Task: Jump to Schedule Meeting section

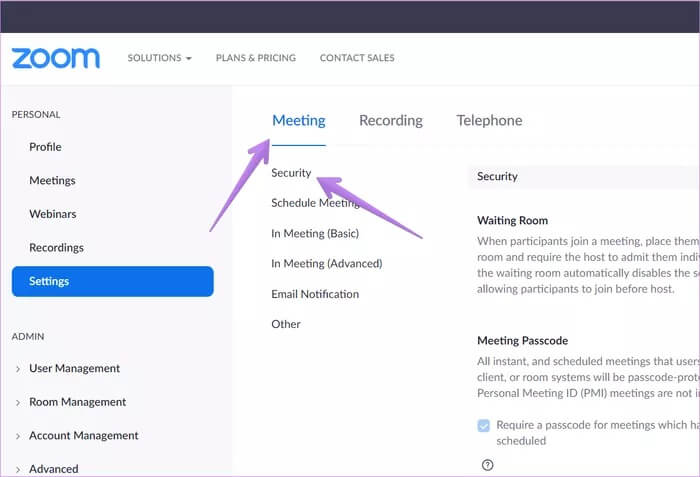Action: click(x=315, y=203)
